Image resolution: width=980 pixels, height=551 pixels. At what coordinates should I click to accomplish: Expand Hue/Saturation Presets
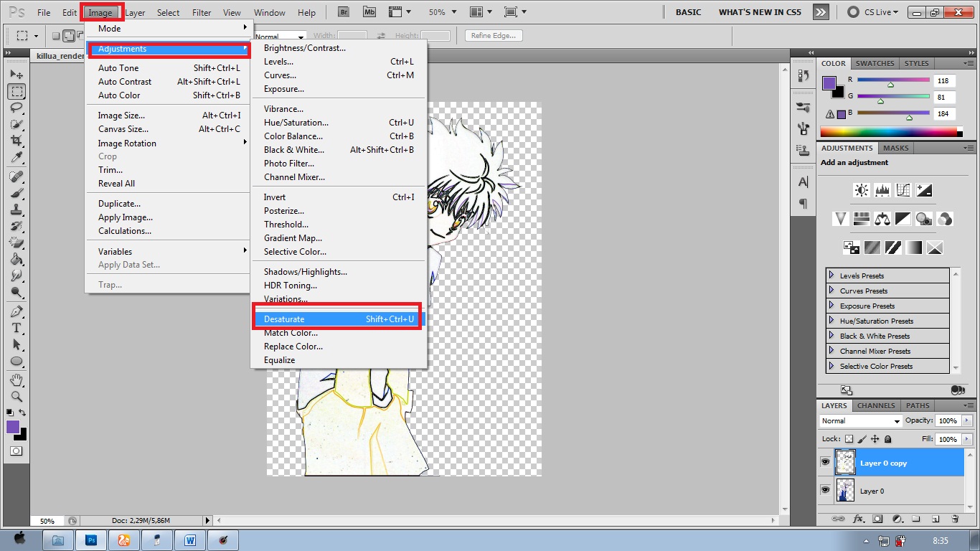831,321
